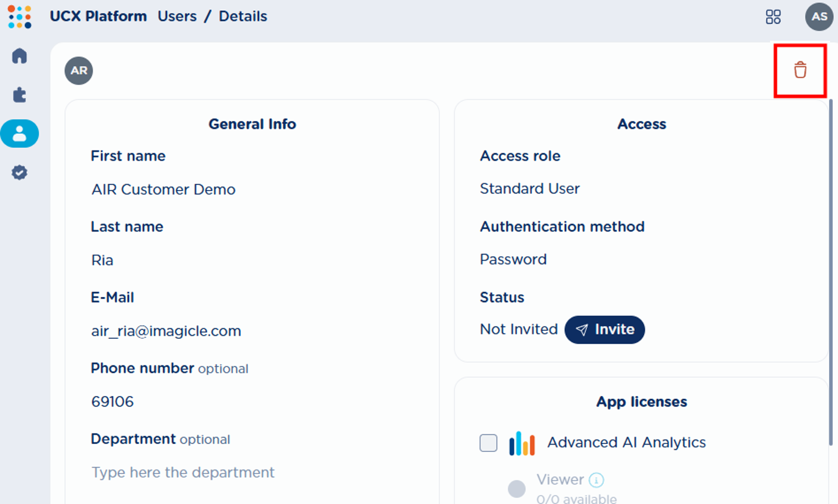
Task: Click the Advanced AI Analytics label
Action: pos(626,442)
